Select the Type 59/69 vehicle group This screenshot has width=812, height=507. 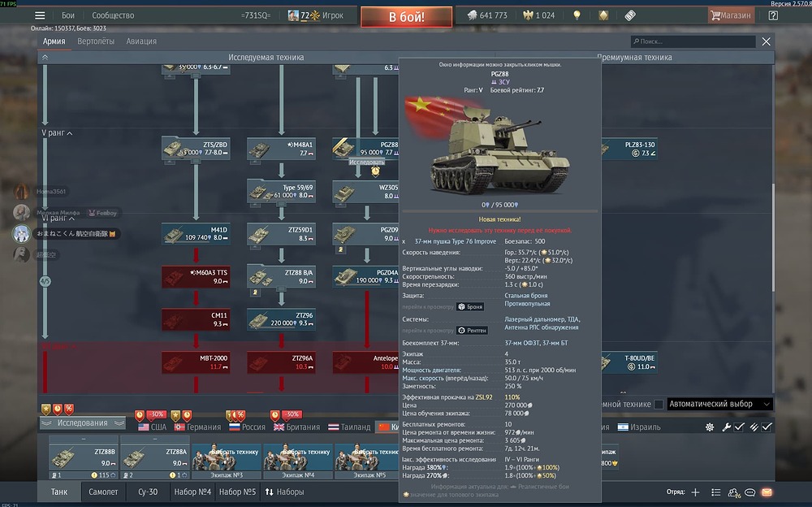281,191
